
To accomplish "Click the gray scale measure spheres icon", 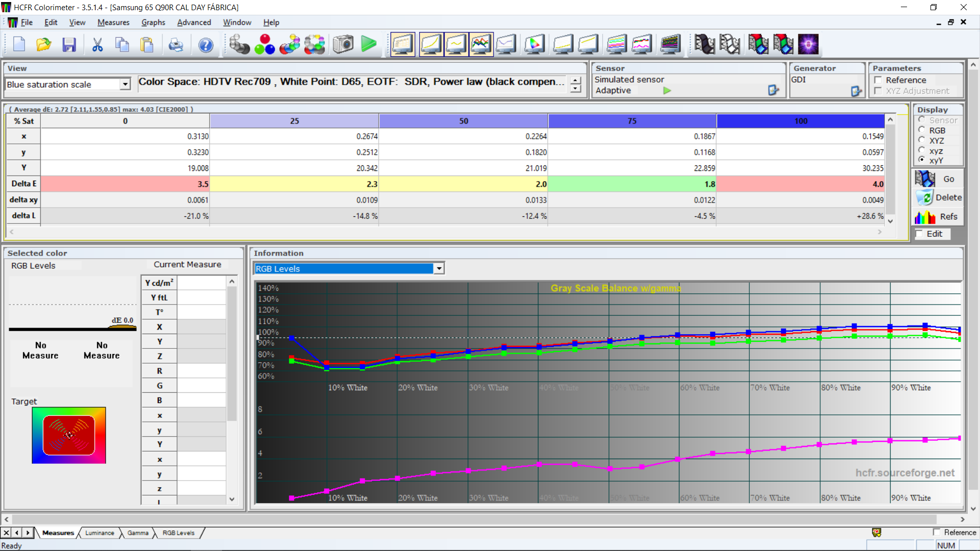I will pos(239,45).
